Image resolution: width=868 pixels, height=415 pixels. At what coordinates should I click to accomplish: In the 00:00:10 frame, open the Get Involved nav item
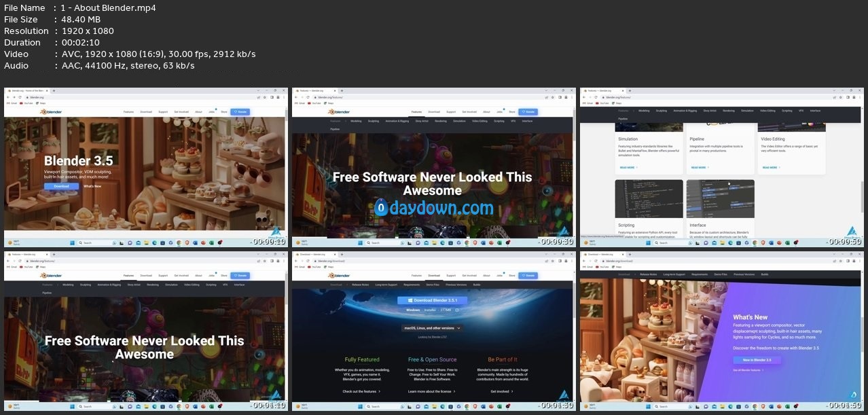[x=182, y=111]
